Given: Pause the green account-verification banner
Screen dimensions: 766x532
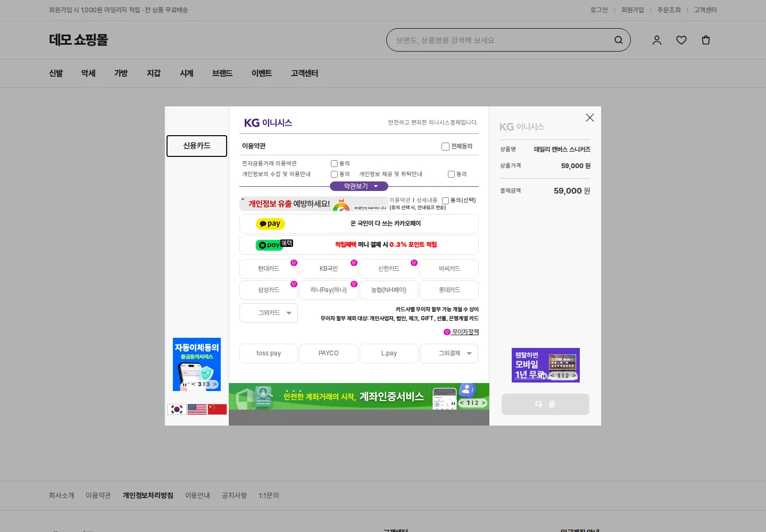Looking at the screenshot, I should (453, 403).
